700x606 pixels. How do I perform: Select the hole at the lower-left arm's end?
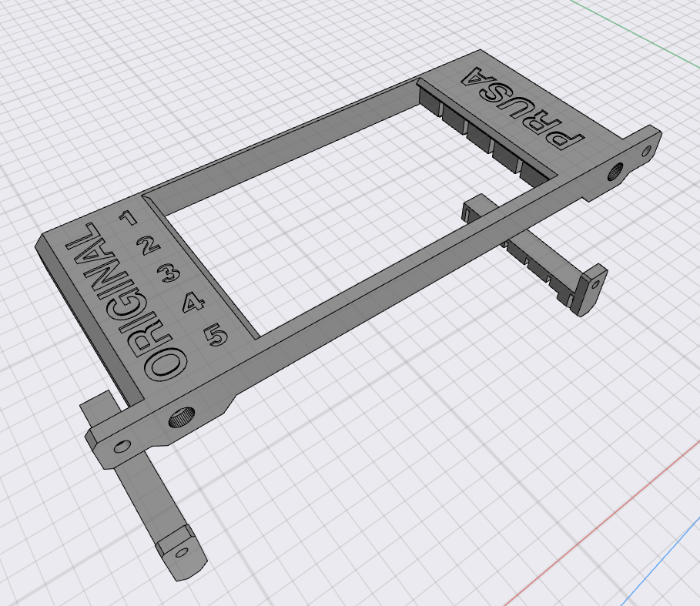click(x=182, y=551)
